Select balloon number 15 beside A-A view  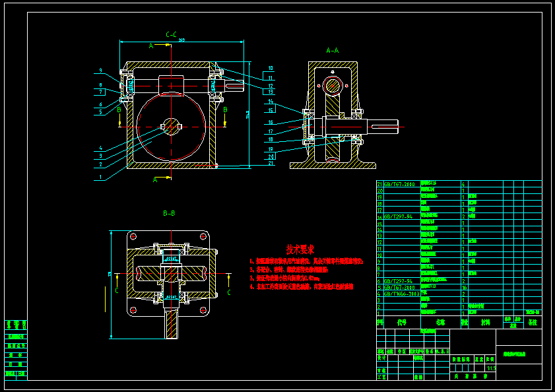tap(271, 110)
